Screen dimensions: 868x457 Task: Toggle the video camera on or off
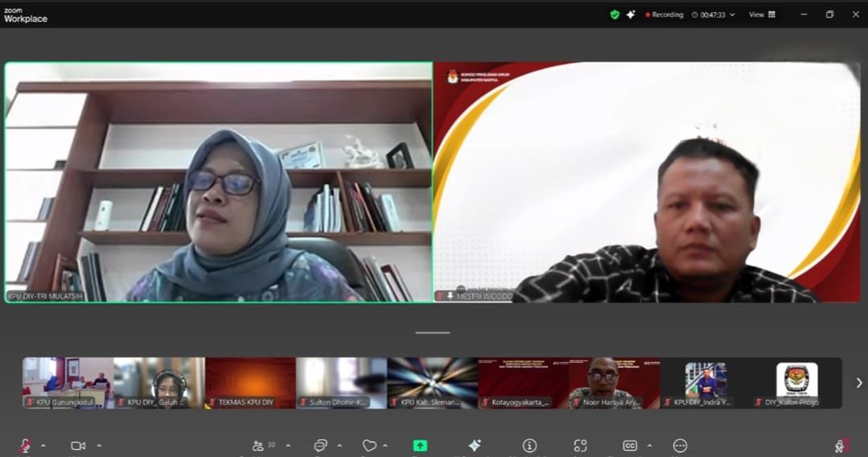[x=78, y=446]
